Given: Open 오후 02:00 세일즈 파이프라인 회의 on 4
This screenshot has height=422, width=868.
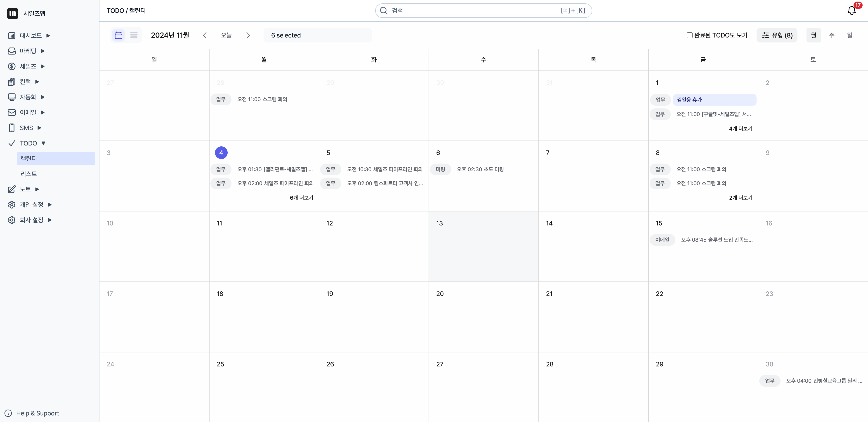Looking at the screenshot, I should tap(275, 183).
